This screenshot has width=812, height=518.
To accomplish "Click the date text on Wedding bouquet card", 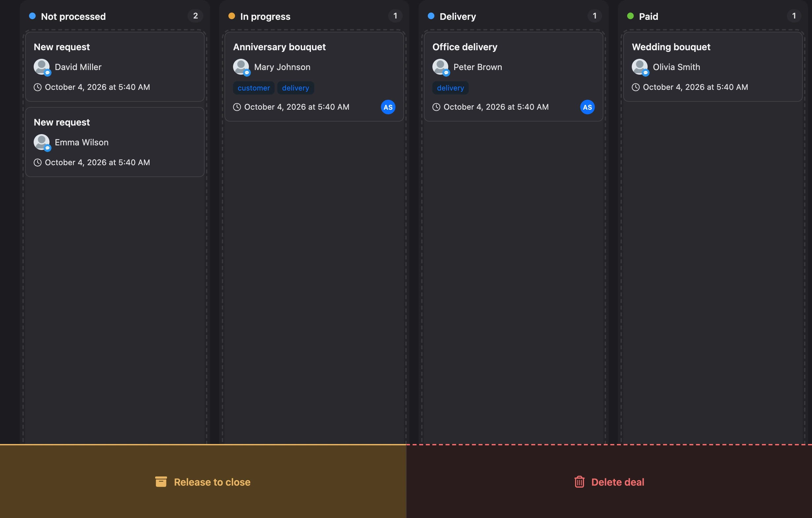I will pyautogui.click(x=695, y=87).
